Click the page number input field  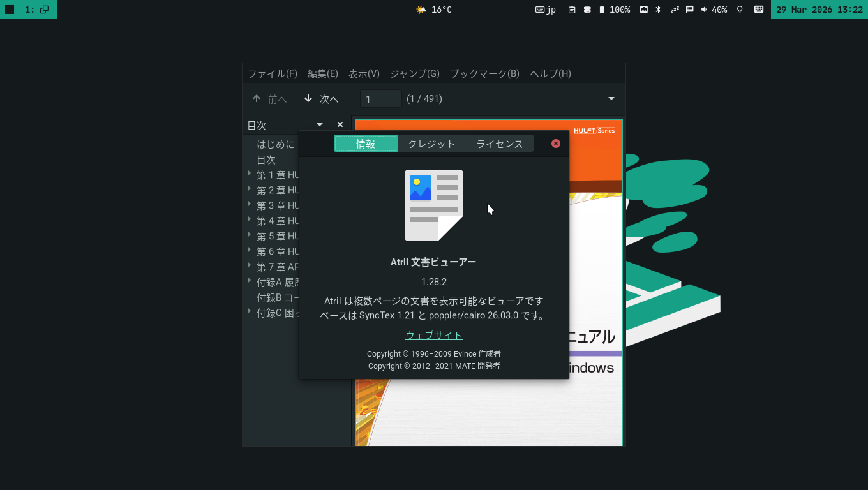(x=381, y=99)
